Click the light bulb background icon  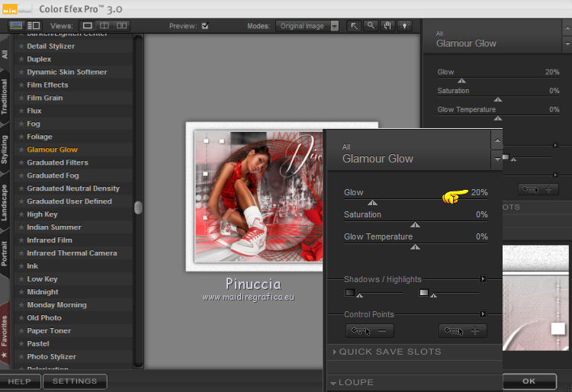click(404, 25)
